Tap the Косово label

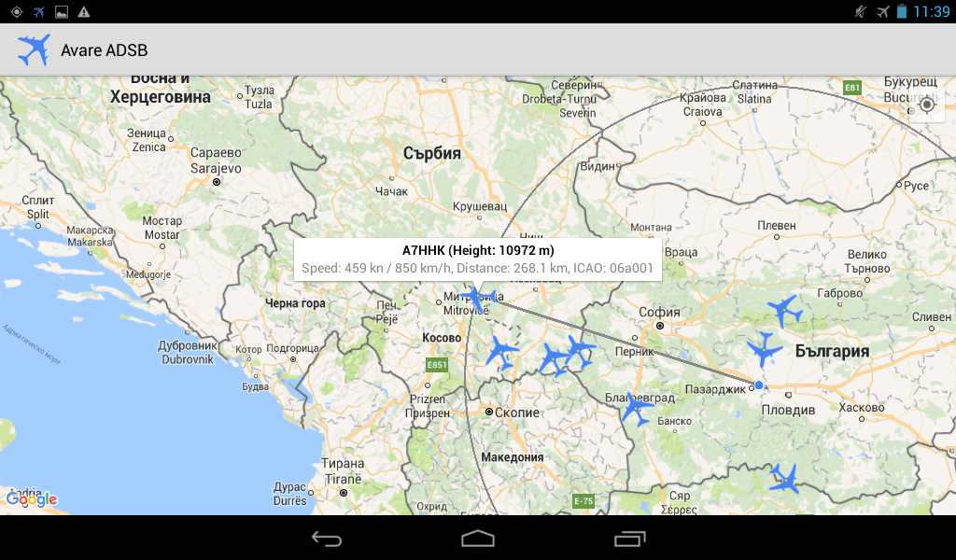442,338
